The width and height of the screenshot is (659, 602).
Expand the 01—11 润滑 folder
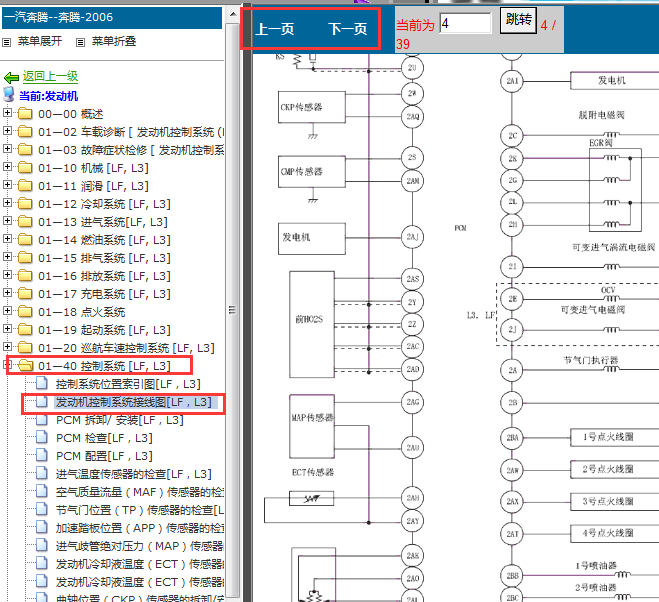point(7,185)
